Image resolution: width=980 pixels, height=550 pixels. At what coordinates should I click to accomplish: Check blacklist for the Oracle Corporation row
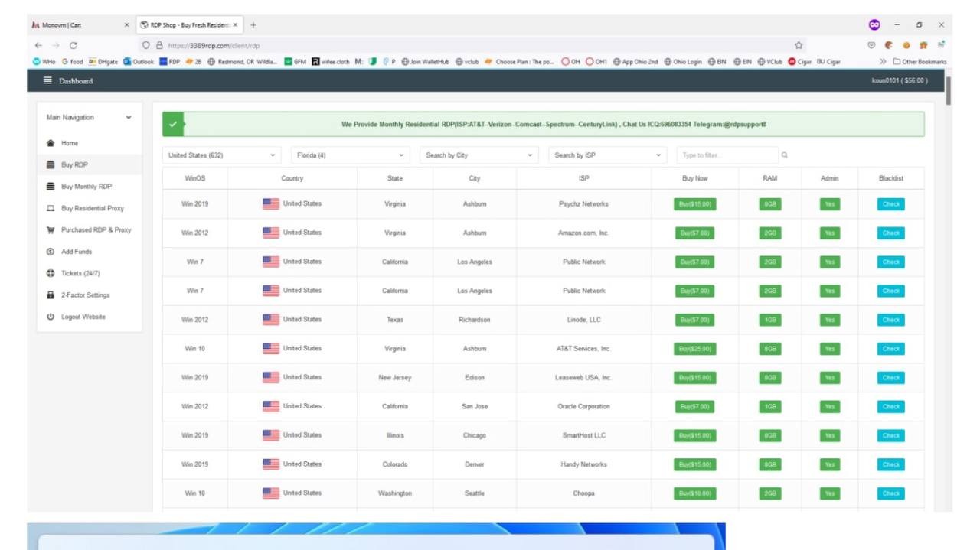(x=890, y=407)
